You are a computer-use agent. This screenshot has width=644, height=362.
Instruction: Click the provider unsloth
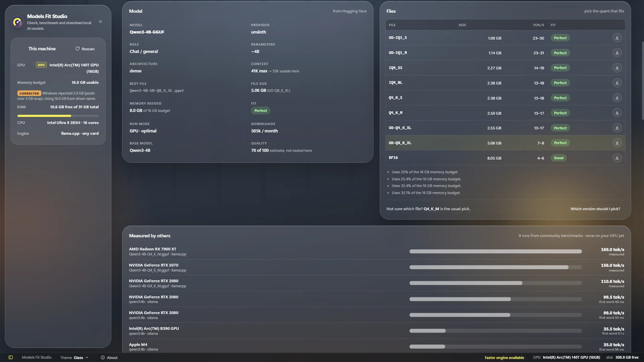tap(259, 32)
